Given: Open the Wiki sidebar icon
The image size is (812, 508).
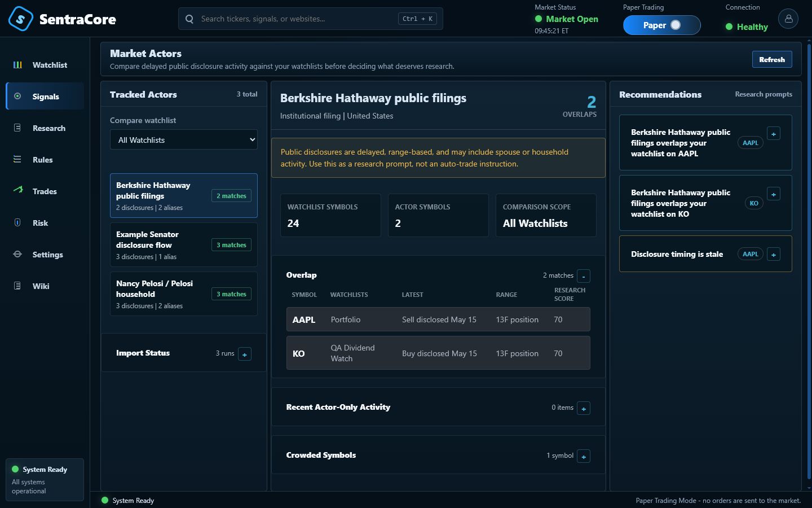Looking at the screenshot, I should [17, 286].
